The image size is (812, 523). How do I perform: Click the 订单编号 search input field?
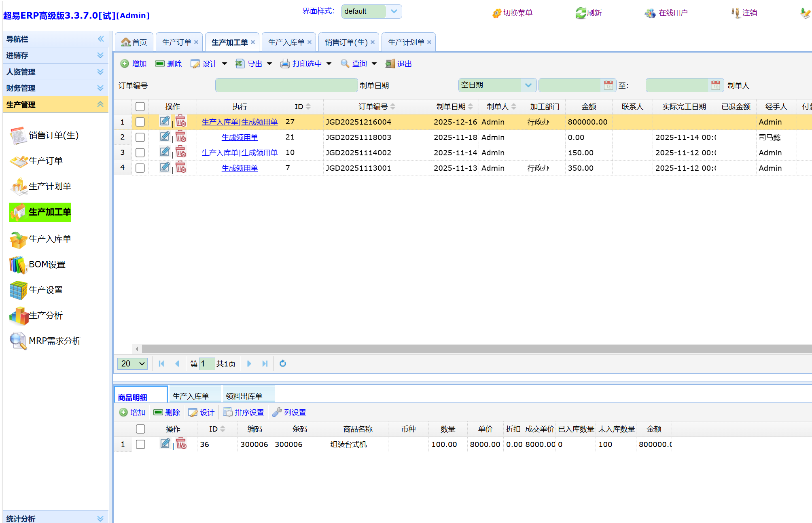point(286,85)
